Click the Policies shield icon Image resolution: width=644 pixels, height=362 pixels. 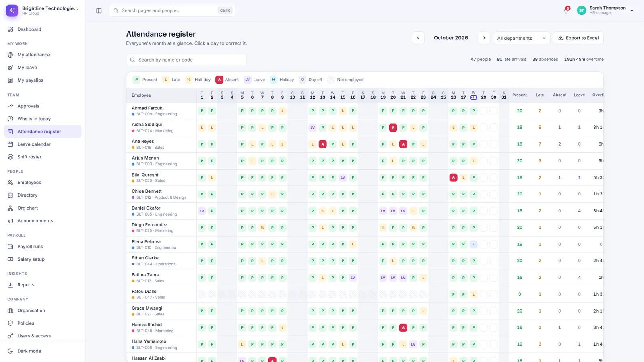(x=10, y=323)
